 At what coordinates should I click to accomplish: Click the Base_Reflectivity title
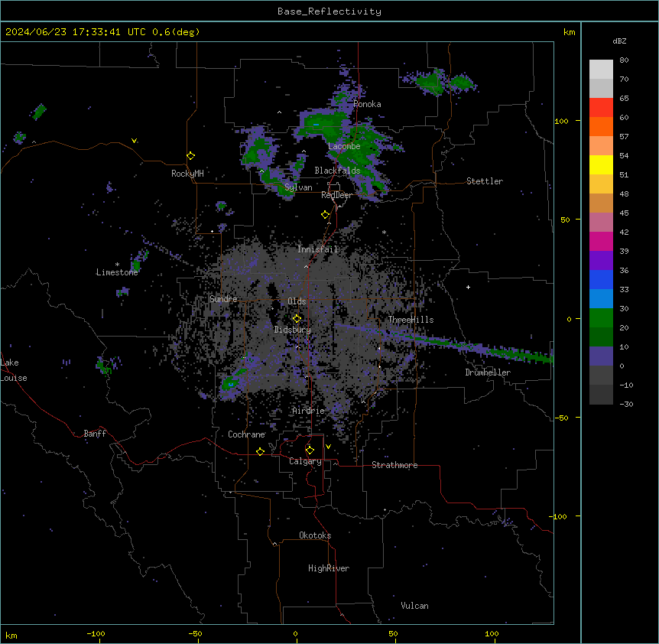(329, 11)
